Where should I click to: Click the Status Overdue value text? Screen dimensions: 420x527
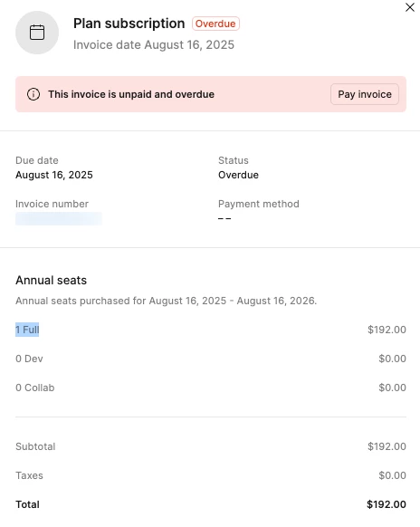[x=238, y=175]
